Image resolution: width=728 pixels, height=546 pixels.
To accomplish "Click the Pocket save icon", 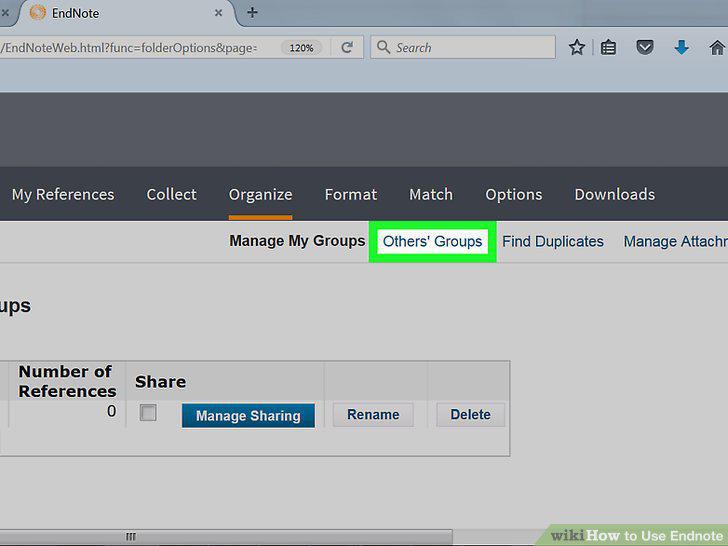I will pyautogui.click(x=644, y=47).
